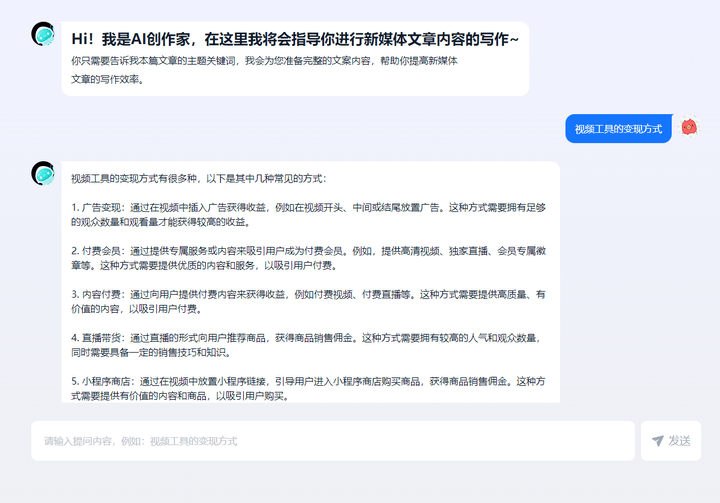Click the AI avatar beside the greeting message
Image resolution: width=720 pixels, height=503 pixels.
[43, 35]
